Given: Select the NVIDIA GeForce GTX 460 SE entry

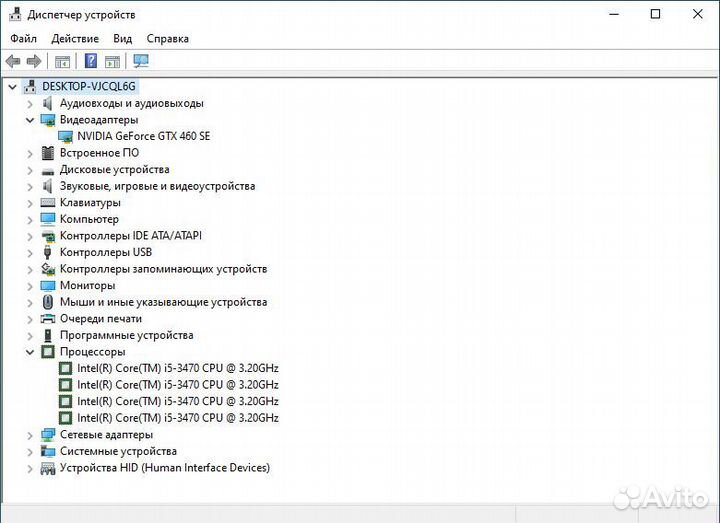Looking at the screenshot, I should [x=144, y=136].
